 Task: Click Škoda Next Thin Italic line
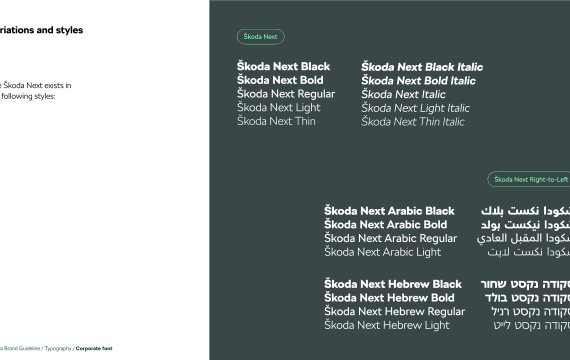coord(413,121)
